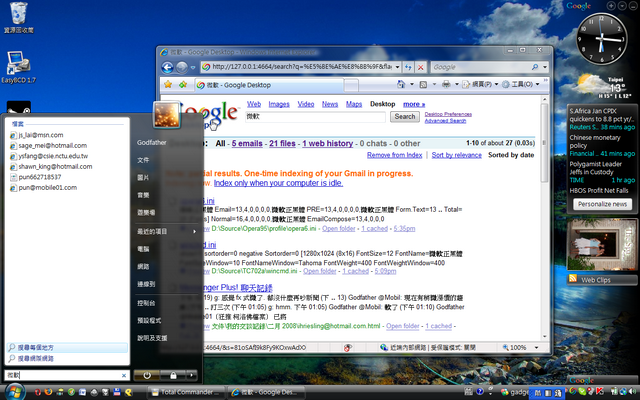The image size is (640, 400).
Task: Click Personalize news in the sidebar
Action: (602, 204)
